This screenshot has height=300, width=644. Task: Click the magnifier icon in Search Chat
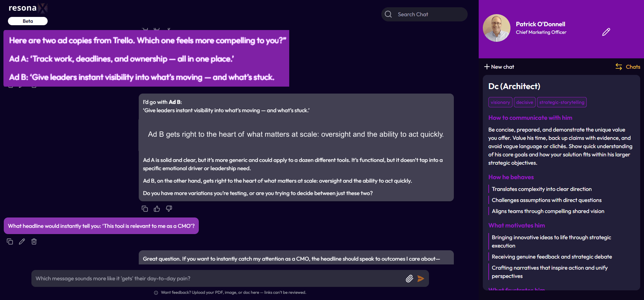(388, 14)
